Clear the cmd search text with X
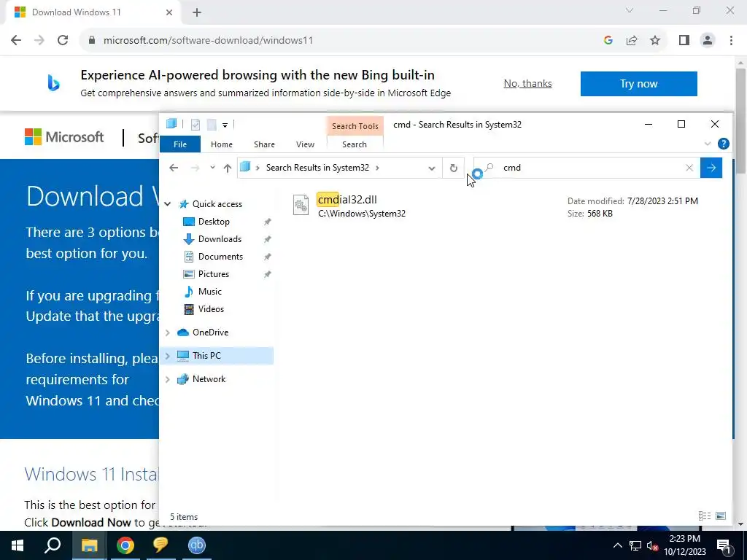Screen dimensions: 747x560 [x=689, y=168]
